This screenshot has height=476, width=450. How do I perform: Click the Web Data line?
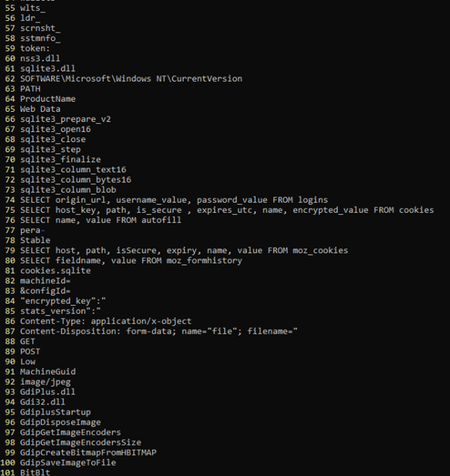pyautogui.click(x=40, y=109)
